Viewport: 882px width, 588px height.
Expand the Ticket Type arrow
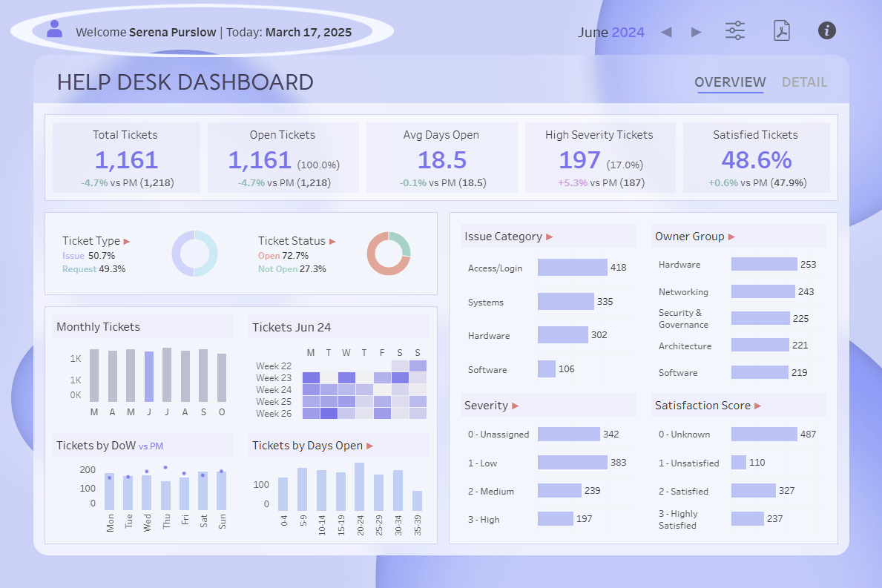pos(127,241)
